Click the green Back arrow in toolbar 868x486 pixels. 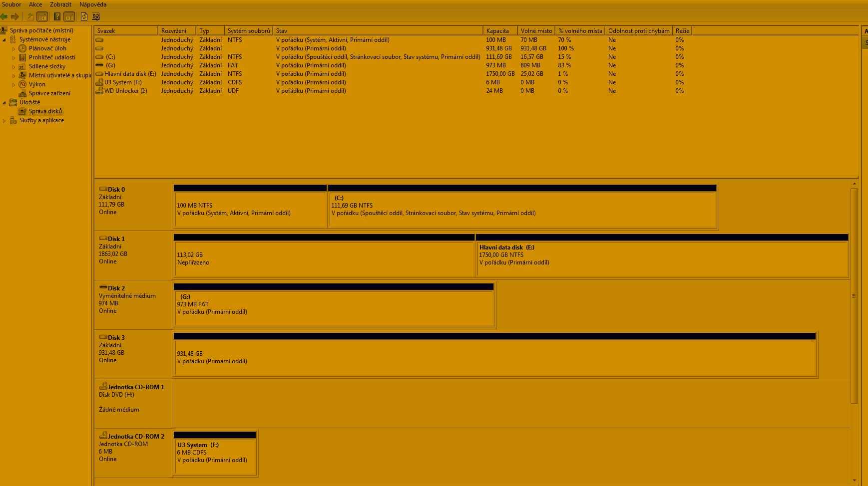pyautogui.click(x=4, y=16)
